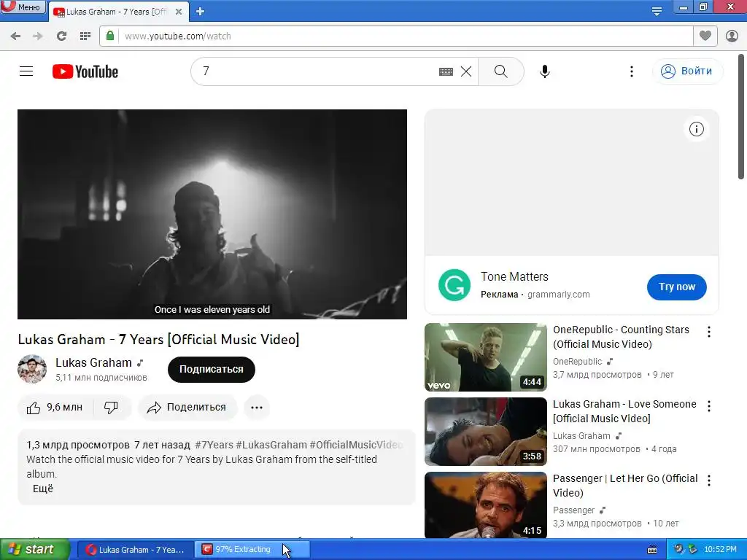Open the YouTube hamburger guide menu

(x=26, y=71)
